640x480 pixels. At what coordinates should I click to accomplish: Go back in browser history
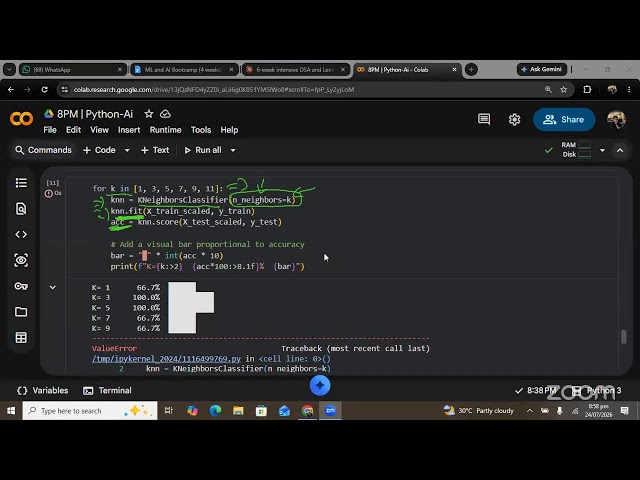[x=11, y=89]
